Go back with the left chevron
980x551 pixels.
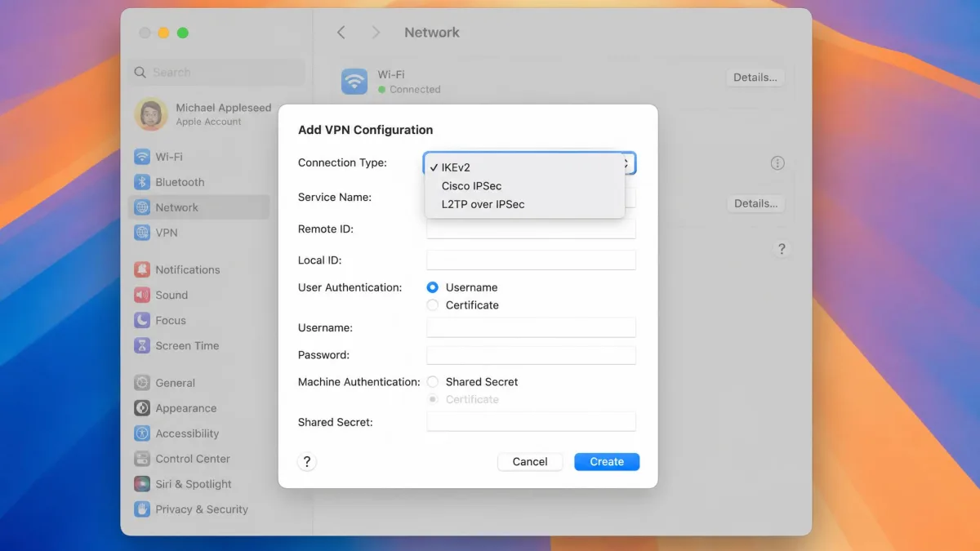341,33
